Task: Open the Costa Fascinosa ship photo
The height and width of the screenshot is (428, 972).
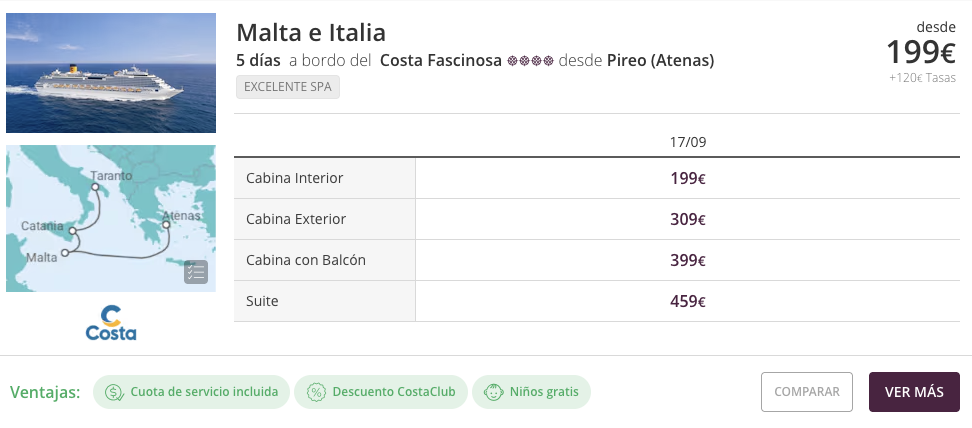Action: (111, 73)
